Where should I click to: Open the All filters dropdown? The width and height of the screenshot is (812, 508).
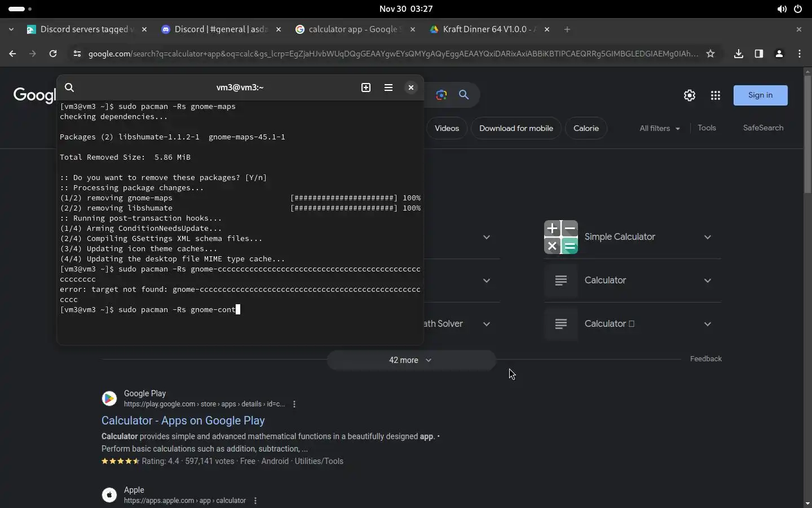(x=660, y=128)
